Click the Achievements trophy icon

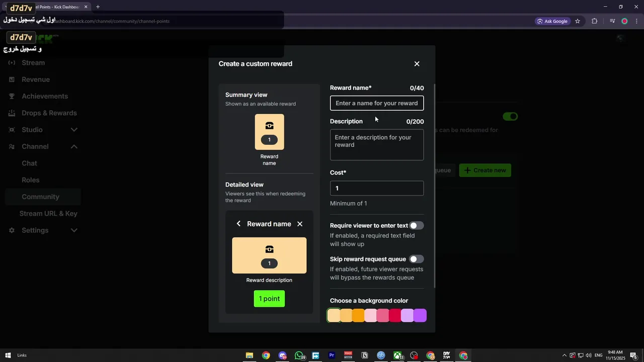[12, 96]
